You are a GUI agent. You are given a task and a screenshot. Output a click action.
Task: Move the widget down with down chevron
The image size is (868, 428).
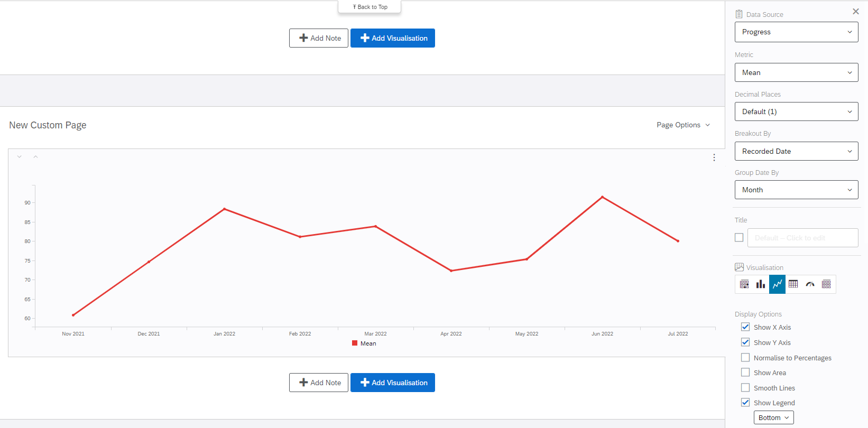pyautogui.click(x=20, y=157)
